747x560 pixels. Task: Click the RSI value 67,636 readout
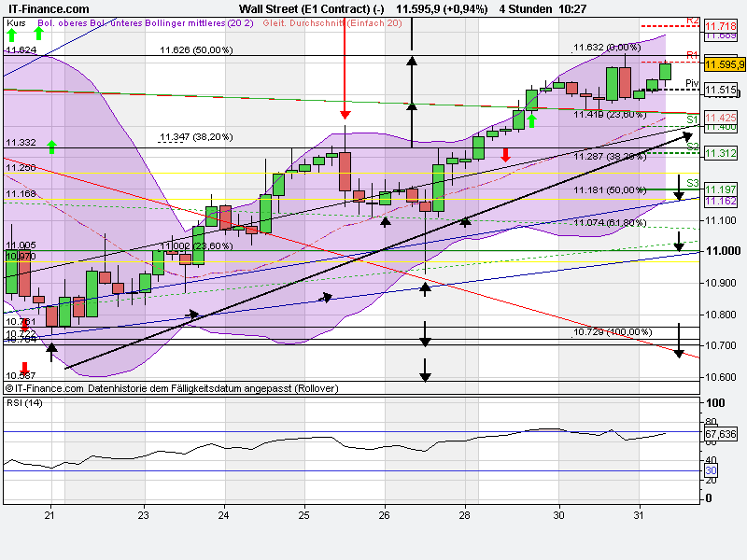click(720, 433)
